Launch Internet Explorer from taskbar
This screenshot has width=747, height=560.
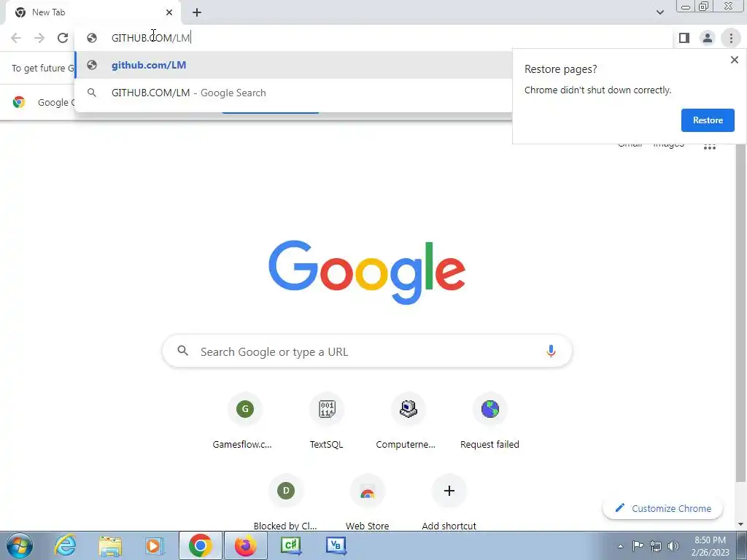[x=65, y=545]
